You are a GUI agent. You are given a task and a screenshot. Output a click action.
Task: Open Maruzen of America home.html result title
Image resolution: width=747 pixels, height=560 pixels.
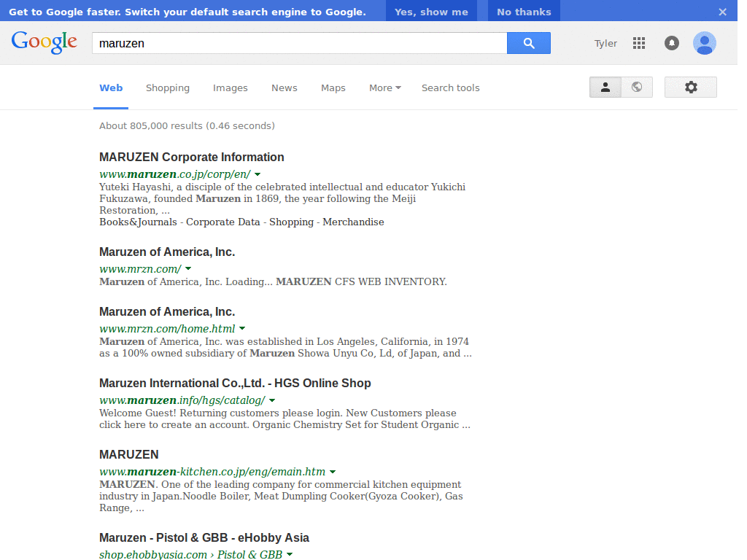[167, 312]
